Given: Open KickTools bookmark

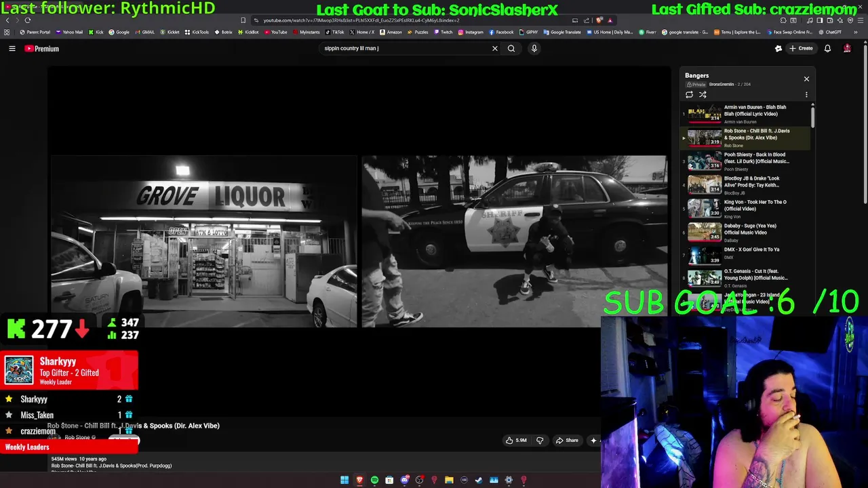Looking at the screenshot, I should (x=197, y=32).
